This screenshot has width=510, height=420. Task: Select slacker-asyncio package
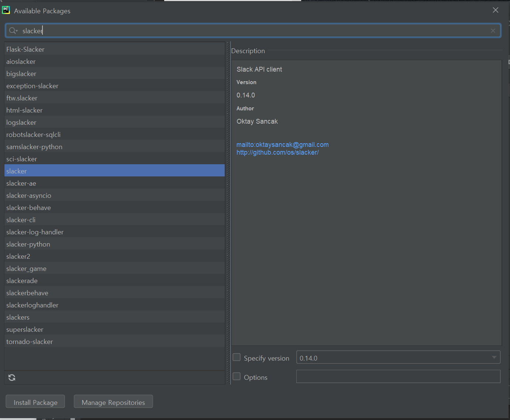pos(114,195)
